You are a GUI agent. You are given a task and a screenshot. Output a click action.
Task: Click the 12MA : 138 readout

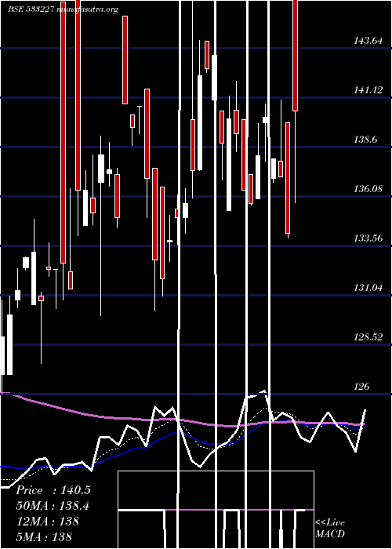[x=48, y=521]
